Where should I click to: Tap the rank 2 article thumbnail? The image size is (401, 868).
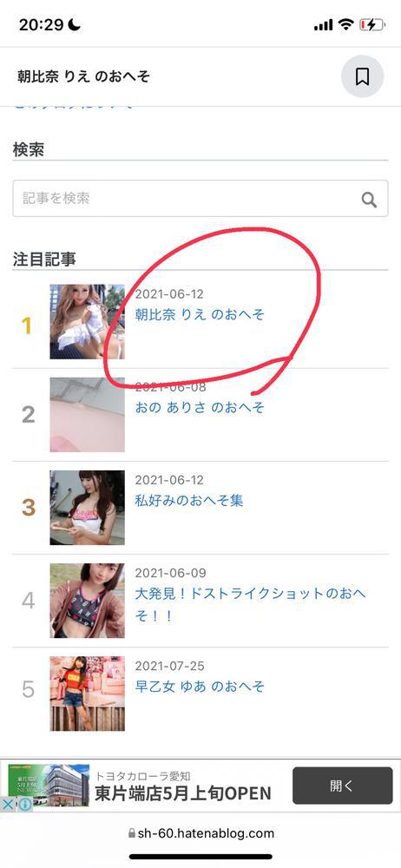point(88,415)
